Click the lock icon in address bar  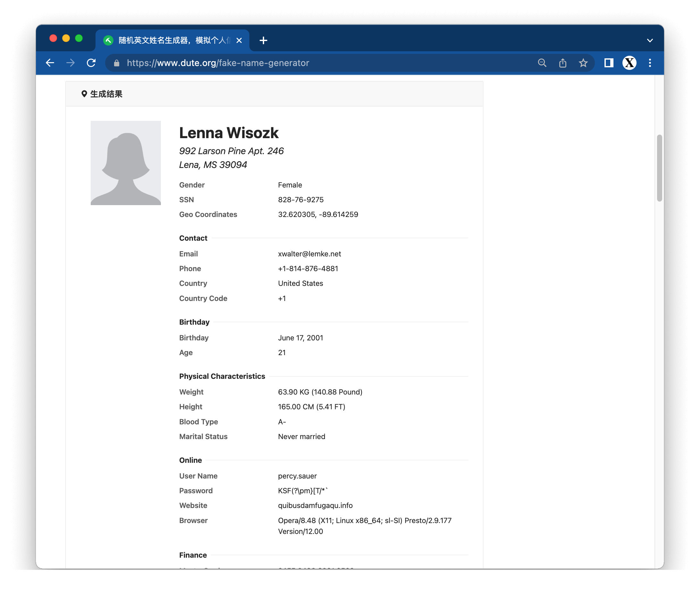pos(116,63)
